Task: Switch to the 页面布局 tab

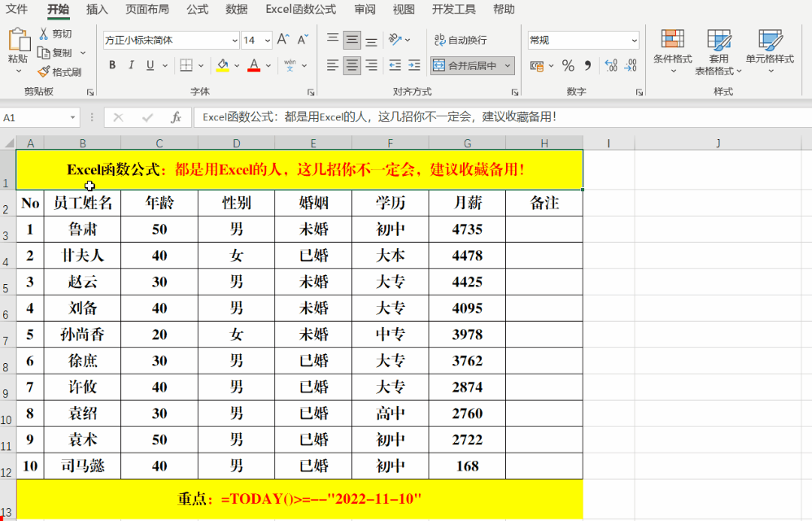Action: (x=147, y=9)
